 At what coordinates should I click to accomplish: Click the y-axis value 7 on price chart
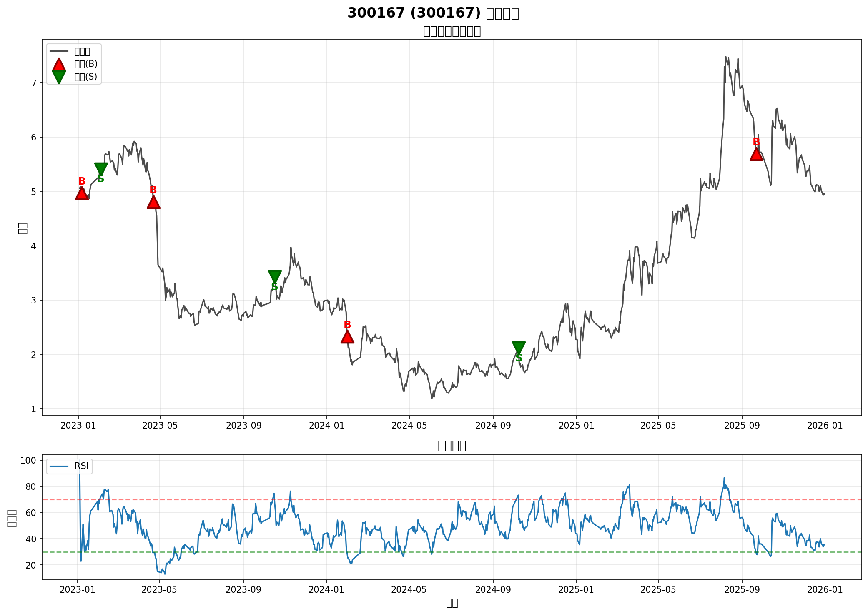point(35,83)
